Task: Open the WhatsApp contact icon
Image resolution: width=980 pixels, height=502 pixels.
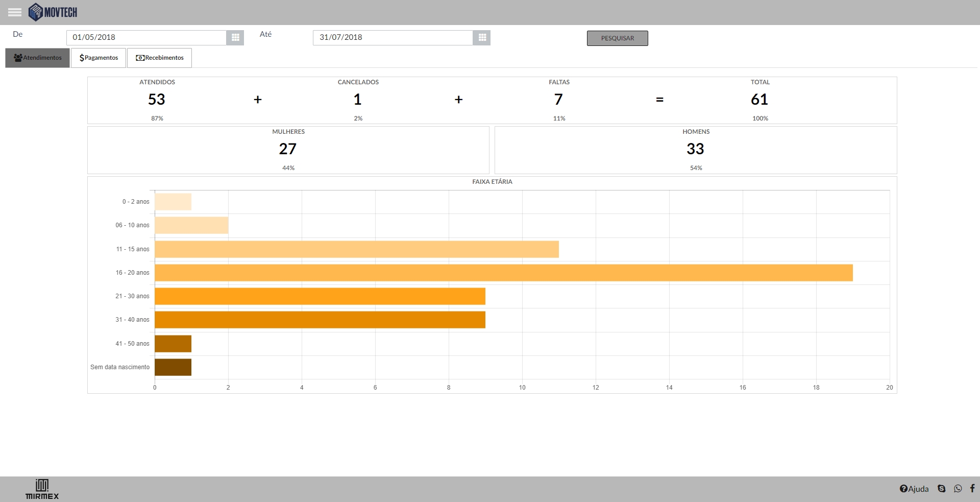Action: [x=958, y=489]
